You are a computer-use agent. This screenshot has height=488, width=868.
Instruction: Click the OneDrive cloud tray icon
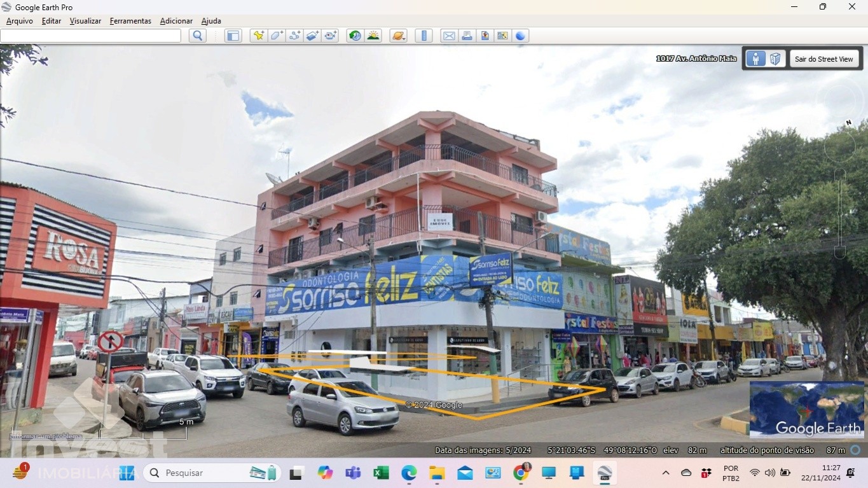tap(686, 473)
